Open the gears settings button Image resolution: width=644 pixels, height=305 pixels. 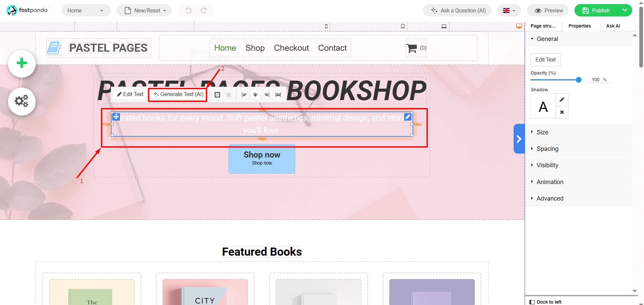[22, 101]
